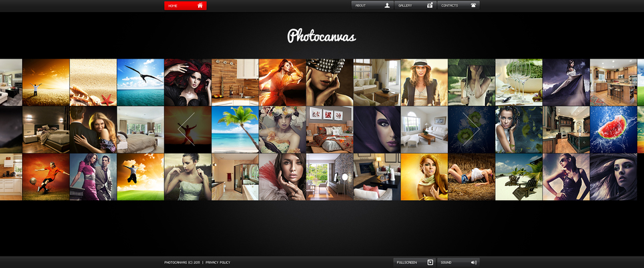This screenshot has height=268, width=644.
Task: Open the man jumping over green grass photo
Action: tap(140, 177)
